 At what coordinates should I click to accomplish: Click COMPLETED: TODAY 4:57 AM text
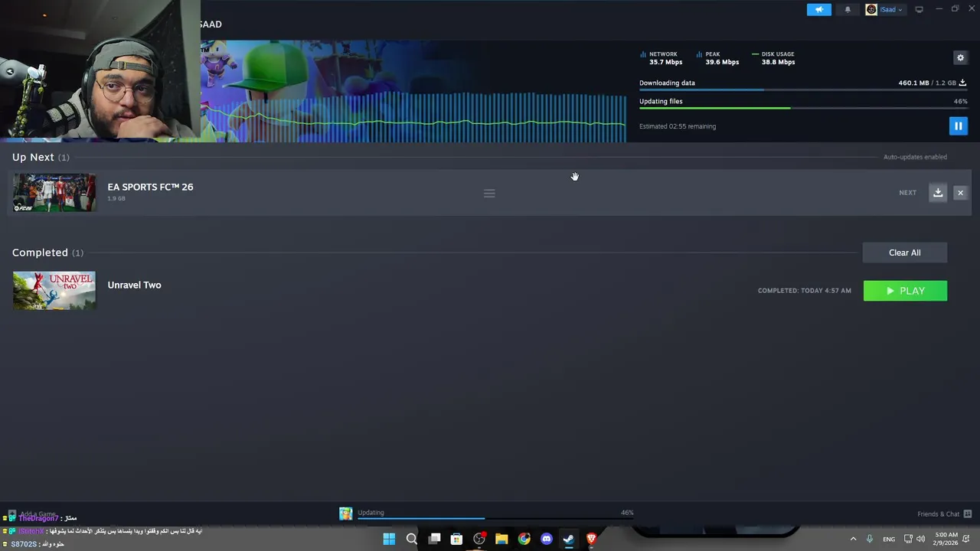click(804, 291)
